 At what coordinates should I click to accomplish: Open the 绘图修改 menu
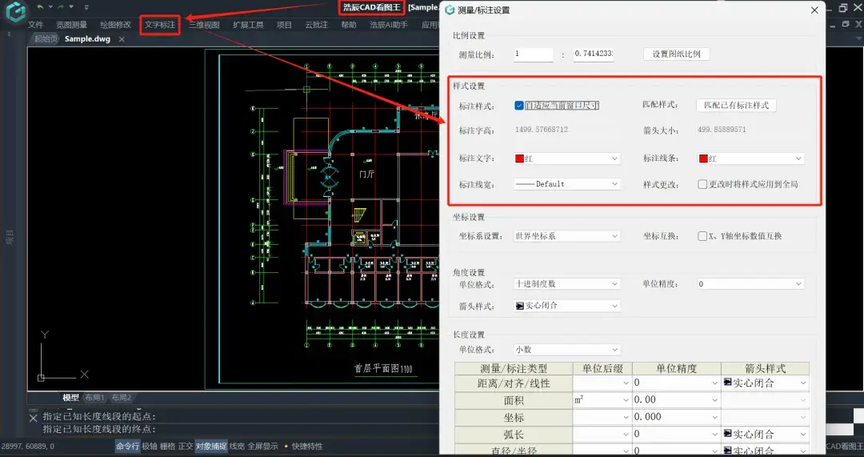pos(116,25)
